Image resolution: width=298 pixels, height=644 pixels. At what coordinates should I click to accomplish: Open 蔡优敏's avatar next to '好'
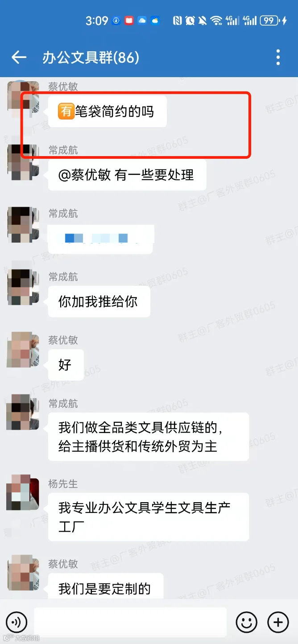pos(22,349)
